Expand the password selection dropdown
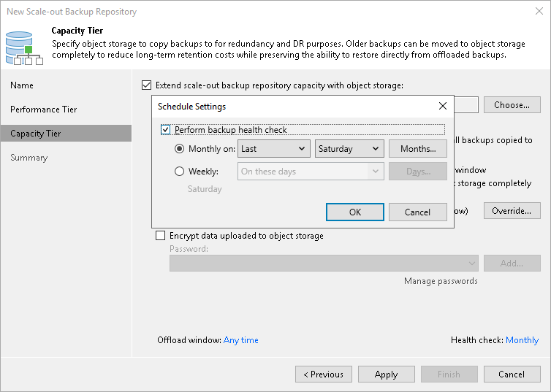Screen dimensions: 551x392 coord(473,264)
